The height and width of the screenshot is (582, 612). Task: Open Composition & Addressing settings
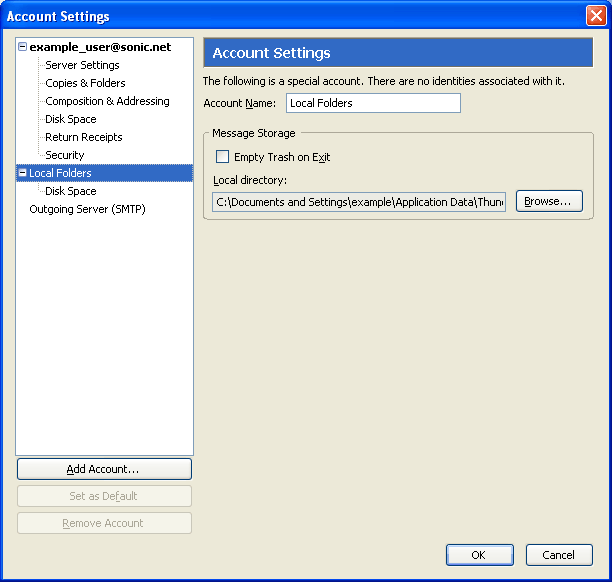coord(107,101)
